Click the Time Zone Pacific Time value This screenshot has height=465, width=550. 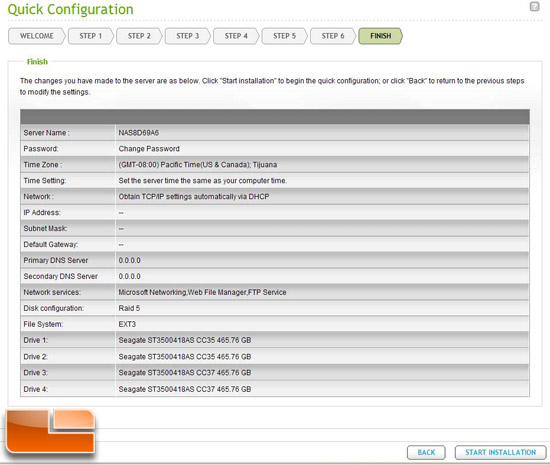point(198,165)
